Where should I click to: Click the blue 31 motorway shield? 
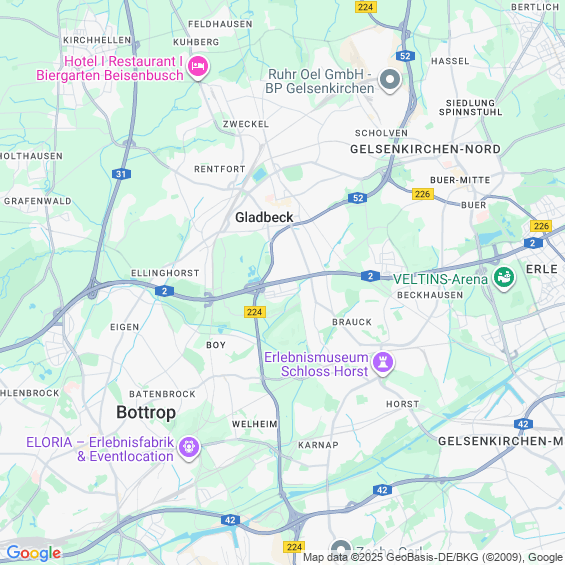[x=121, y=174]
